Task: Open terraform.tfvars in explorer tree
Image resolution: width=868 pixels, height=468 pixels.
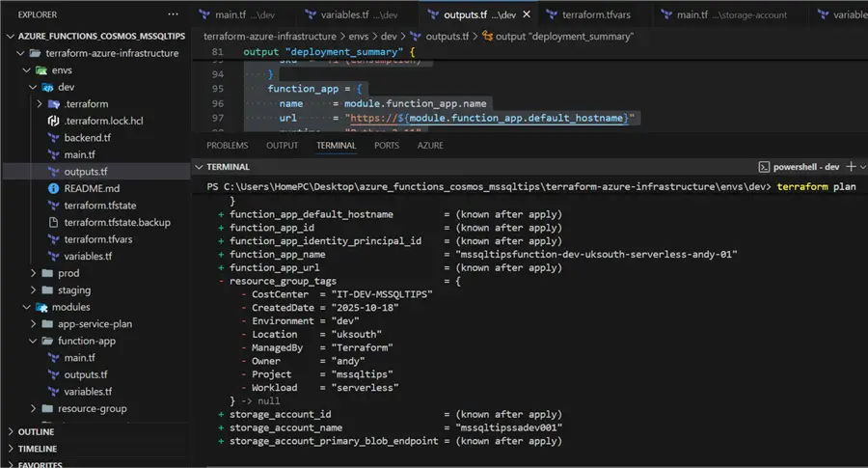Action: [98, 239]
